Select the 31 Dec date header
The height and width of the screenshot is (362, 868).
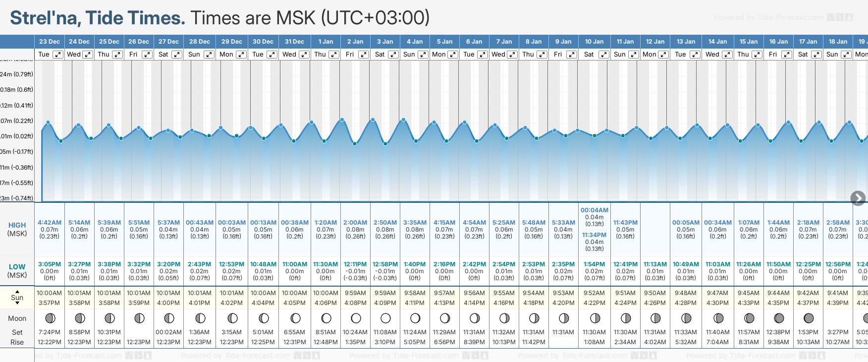click(x=295, y=42)
